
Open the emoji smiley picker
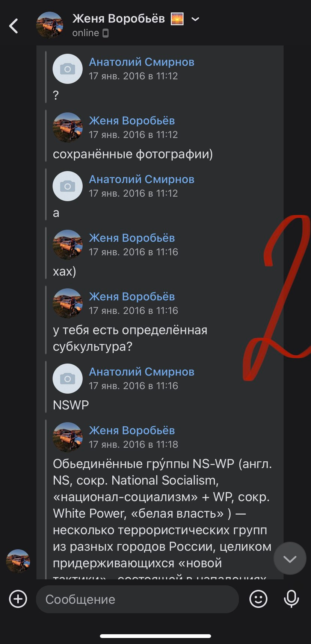(x=258, y=599)
